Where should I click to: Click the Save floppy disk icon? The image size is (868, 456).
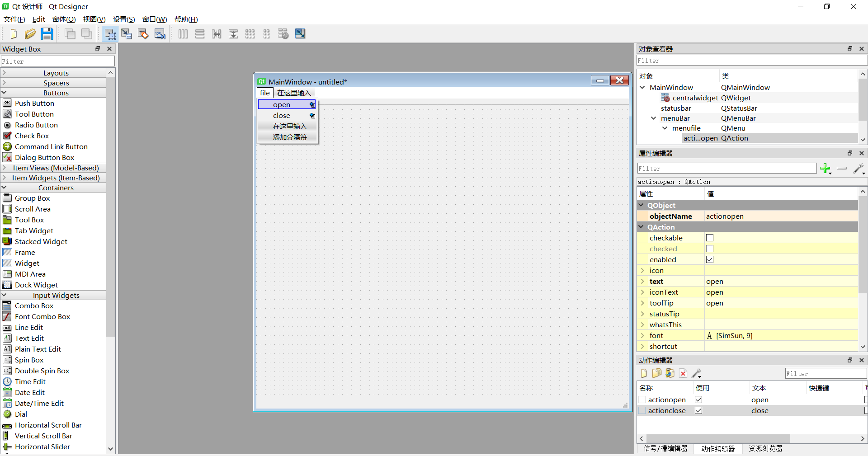(47, 34)
